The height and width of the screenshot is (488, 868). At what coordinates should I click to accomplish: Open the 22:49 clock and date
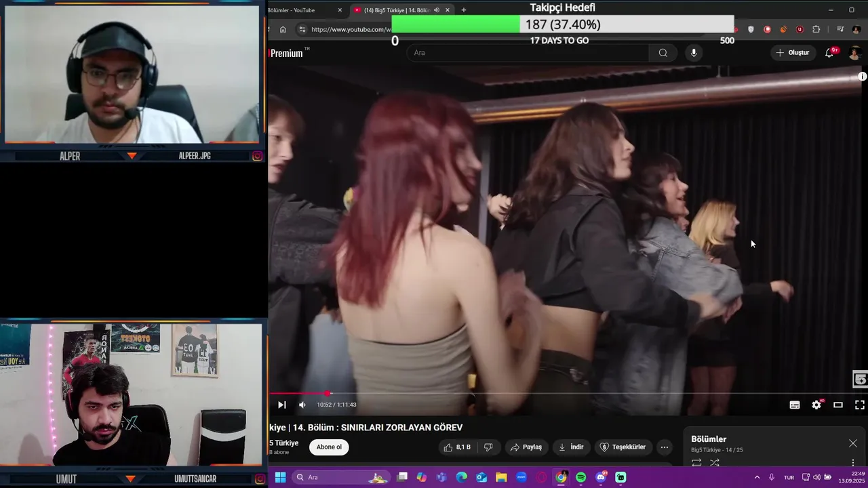tap(851, 477)
